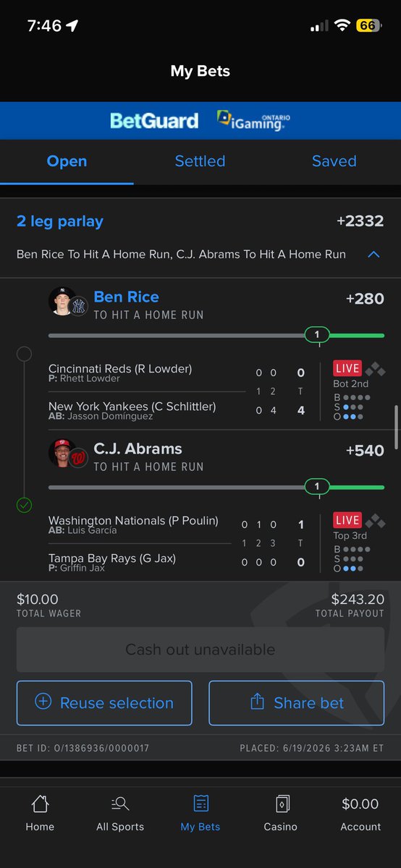Open Account showing $0.00 balance
The height and width of the screenshot is (868, 401).
[x=360, y=814]
